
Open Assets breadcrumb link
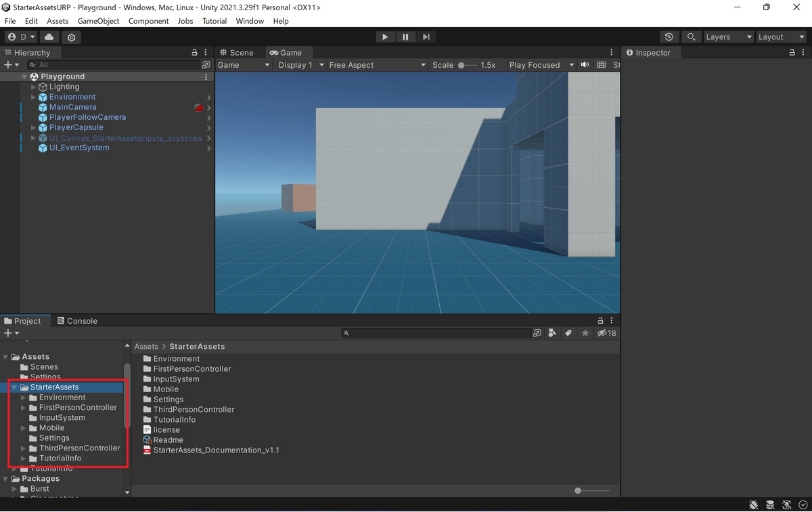(146, 346)
